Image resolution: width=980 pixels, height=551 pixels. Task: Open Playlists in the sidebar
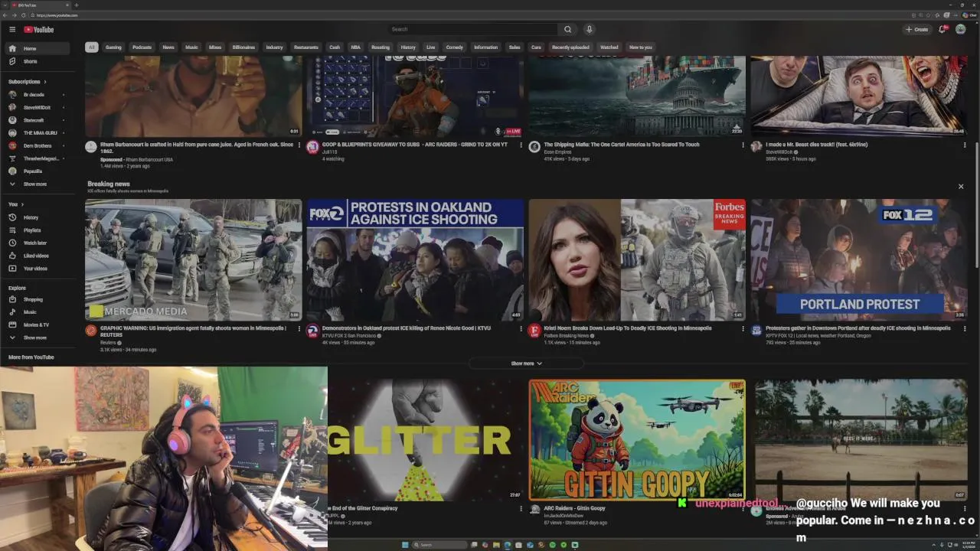point(38,230)
